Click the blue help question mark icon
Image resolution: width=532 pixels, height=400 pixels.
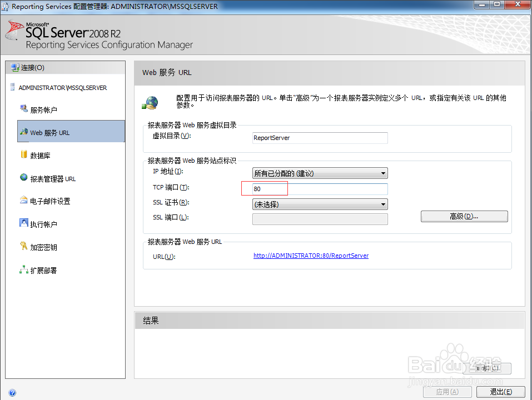(x=12, y=393)
